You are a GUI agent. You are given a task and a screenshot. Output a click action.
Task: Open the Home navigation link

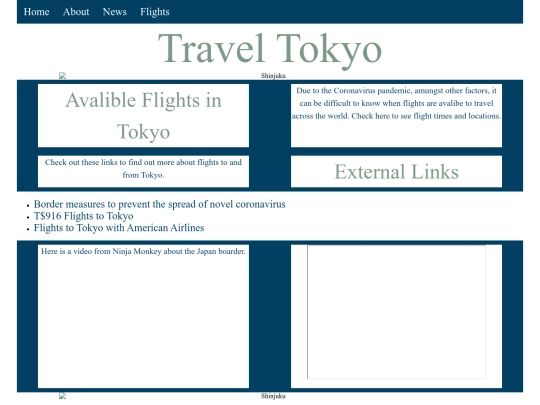coord(37,12)
